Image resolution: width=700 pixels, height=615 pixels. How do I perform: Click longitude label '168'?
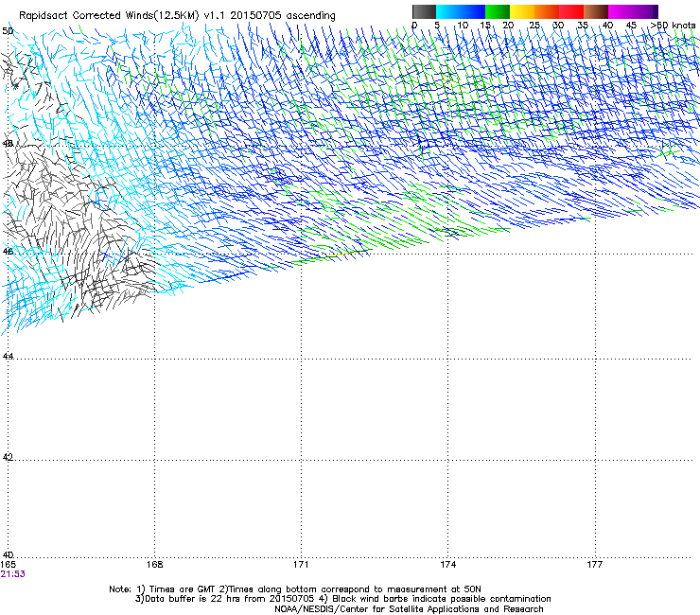click(x=155, y=565)
